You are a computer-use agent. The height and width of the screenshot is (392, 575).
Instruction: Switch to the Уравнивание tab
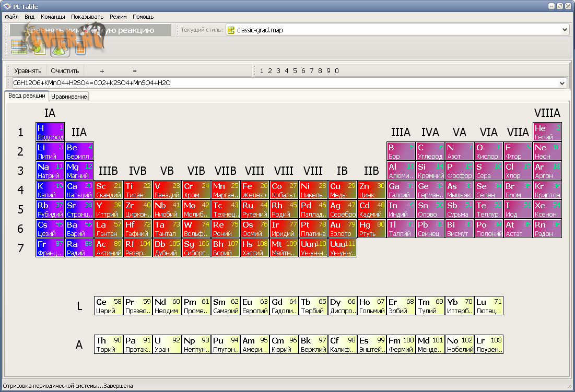click(x=69, y=97)
